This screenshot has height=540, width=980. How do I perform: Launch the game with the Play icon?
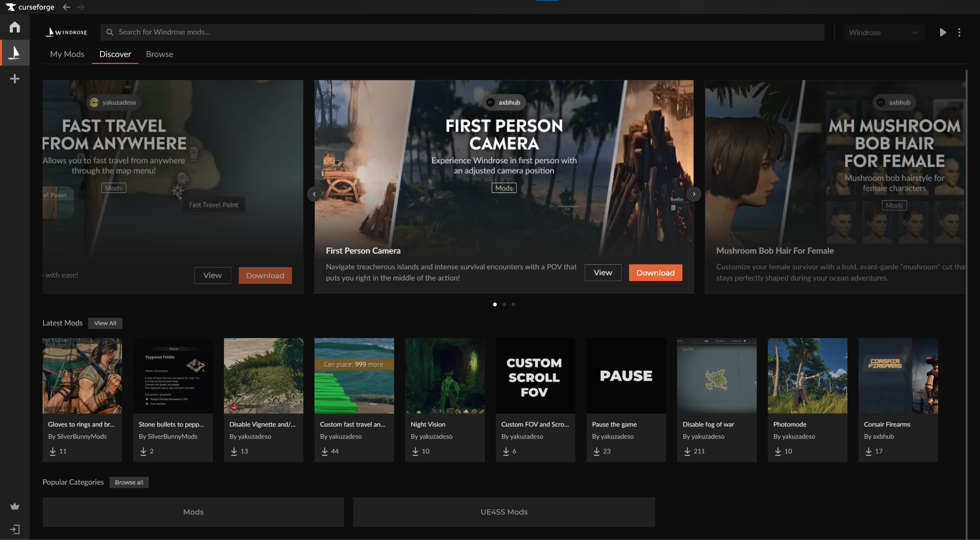943,33
